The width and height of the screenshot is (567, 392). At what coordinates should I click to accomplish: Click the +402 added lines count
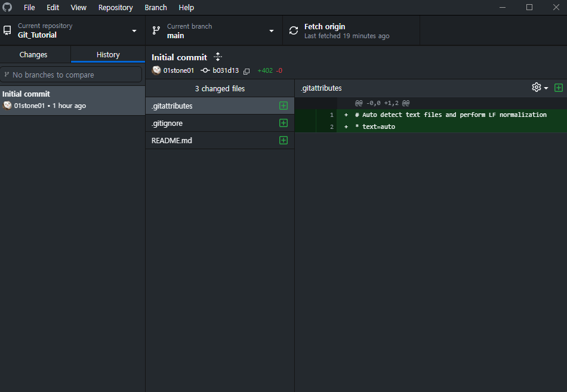pos(265,70)
